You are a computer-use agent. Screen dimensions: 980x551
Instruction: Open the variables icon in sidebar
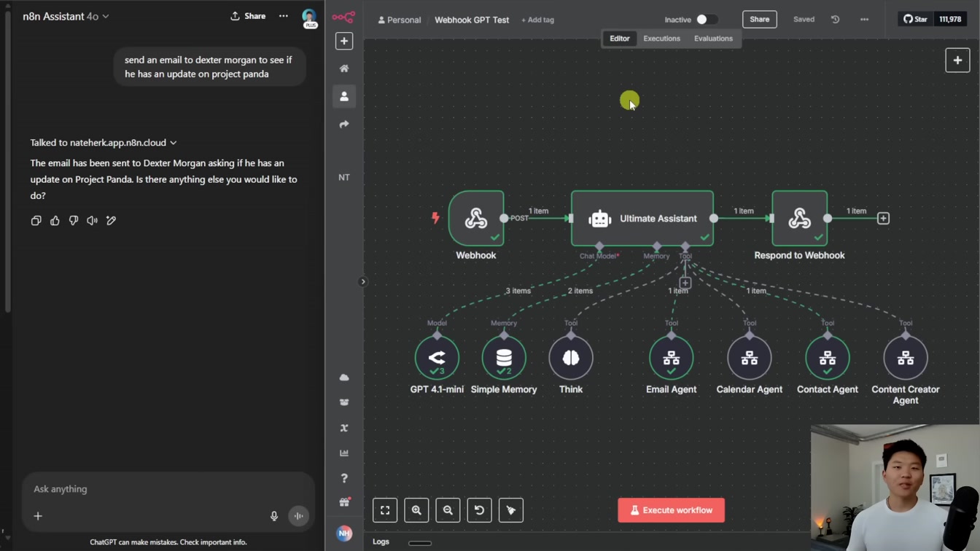coord(344,428)
